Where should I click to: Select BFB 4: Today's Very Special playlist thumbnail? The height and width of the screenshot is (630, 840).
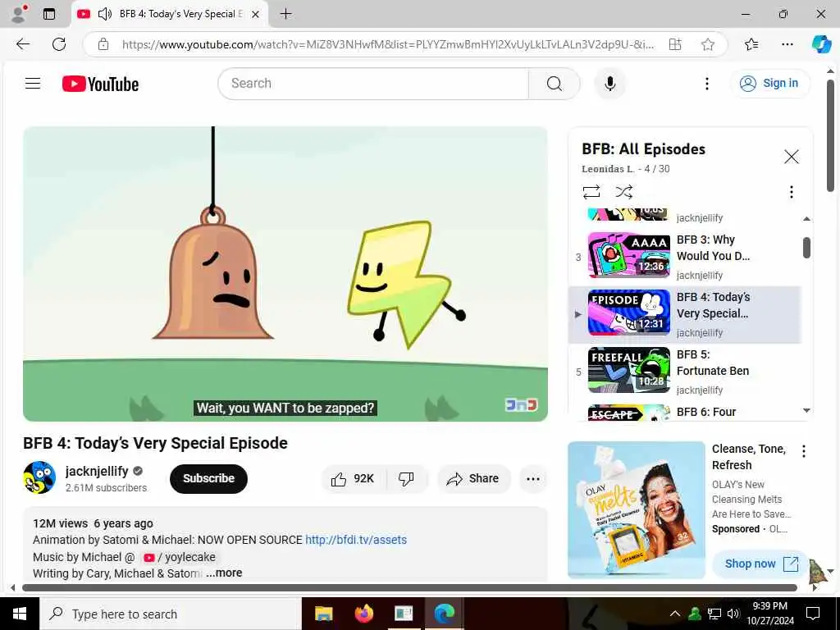pyautogui.click(x=629, y=313)
